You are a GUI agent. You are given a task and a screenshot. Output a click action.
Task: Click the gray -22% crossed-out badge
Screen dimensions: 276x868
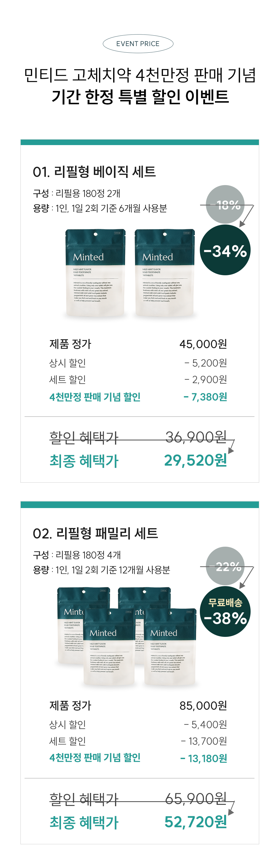tap(225, 566)
